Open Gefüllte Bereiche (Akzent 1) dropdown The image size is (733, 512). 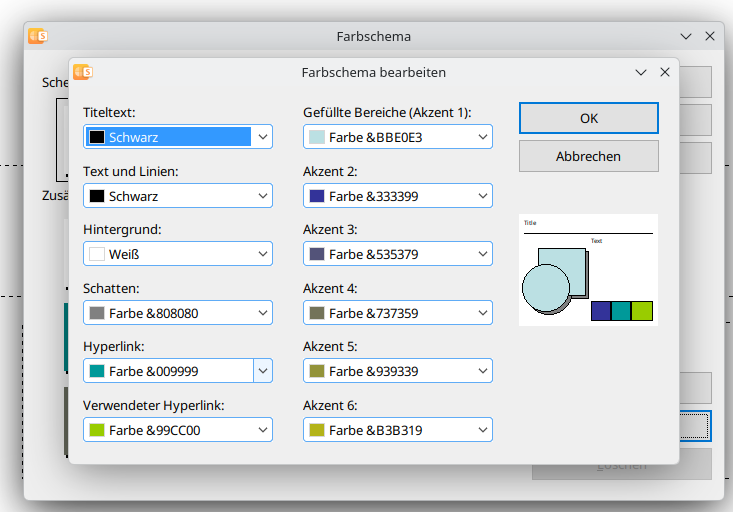(483, 137)
